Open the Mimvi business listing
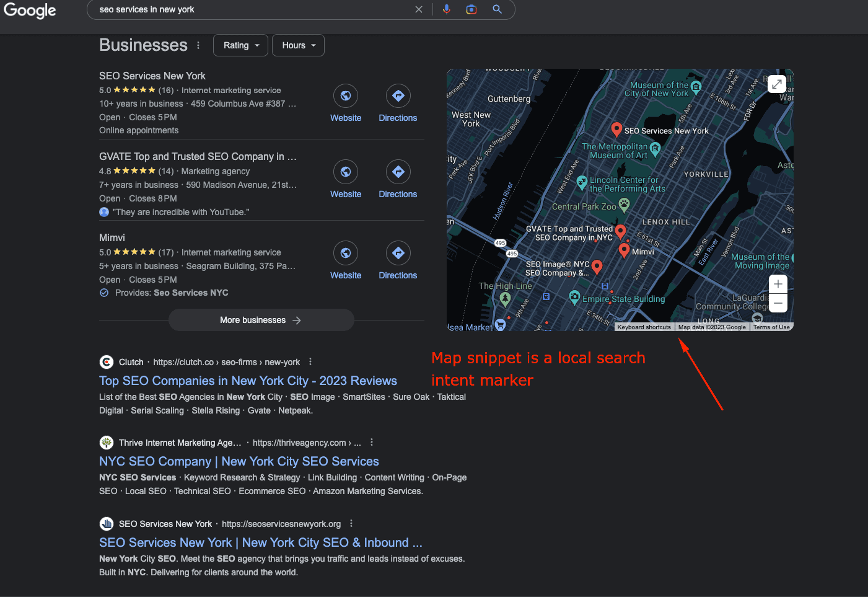Viewport: 868px width, 597px height. 112,238
